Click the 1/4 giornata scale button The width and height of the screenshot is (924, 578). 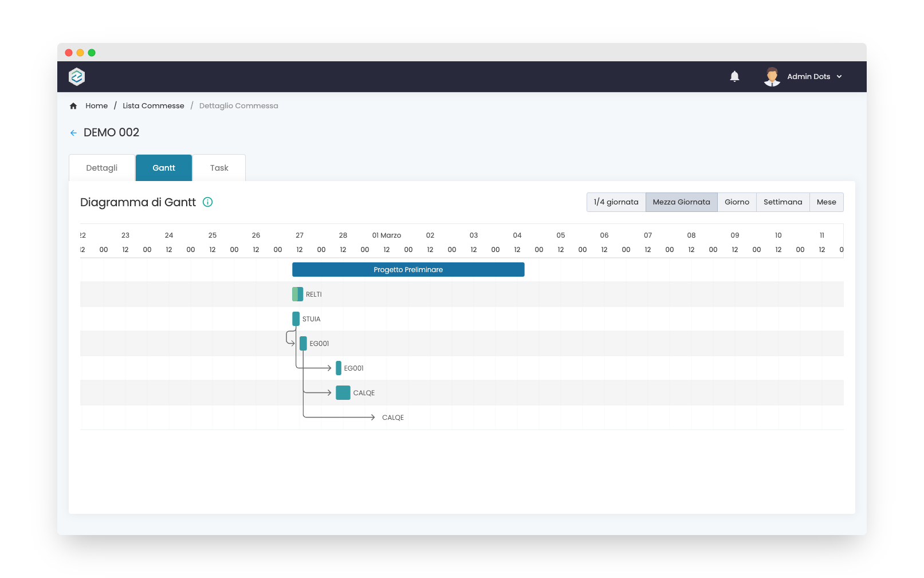click(x=616, y=202)
